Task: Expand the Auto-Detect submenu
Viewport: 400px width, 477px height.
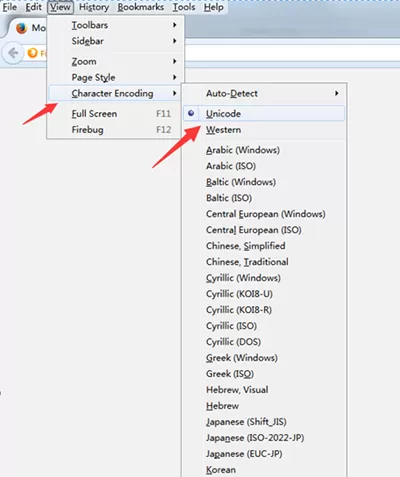Action: [264, 93]
